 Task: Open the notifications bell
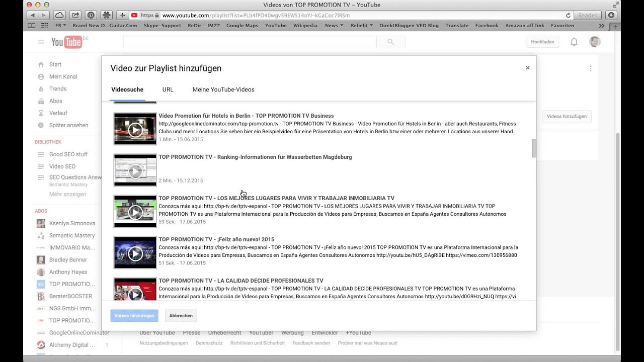[x=574, y=42]
